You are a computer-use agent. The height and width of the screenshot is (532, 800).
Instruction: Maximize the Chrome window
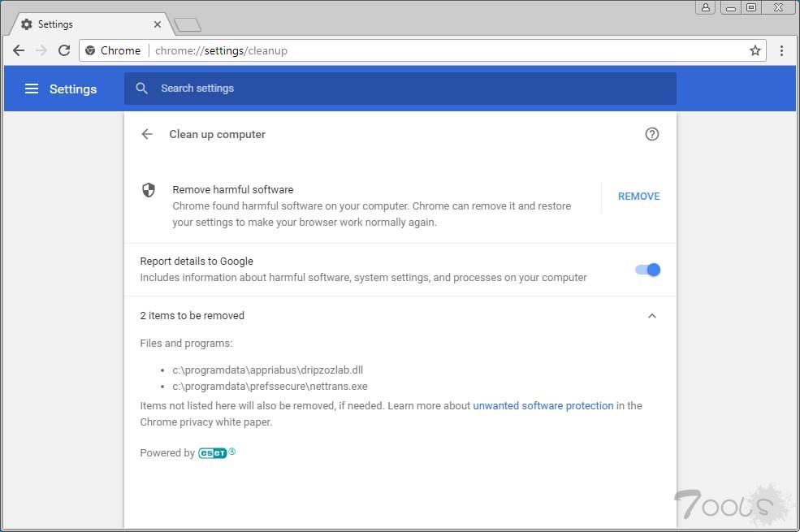pyautogui.click(x=751, y=7)
